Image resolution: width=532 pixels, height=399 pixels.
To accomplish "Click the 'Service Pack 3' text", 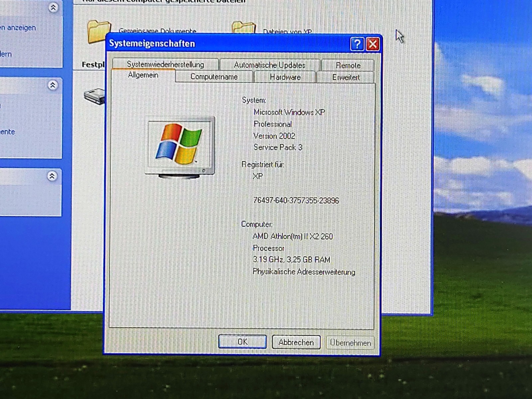I will click(278, 147).
